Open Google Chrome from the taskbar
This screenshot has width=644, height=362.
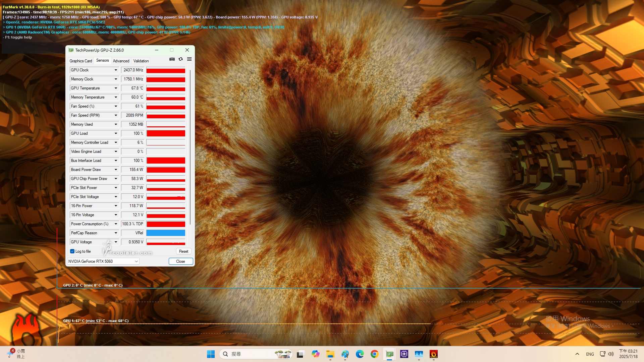coord(375,354)
